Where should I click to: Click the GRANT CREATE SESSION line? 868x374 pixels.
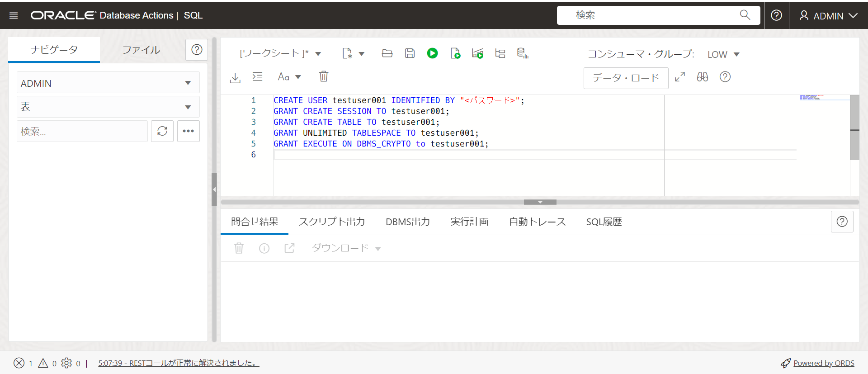pyautogui.click(x=361, y=111)
